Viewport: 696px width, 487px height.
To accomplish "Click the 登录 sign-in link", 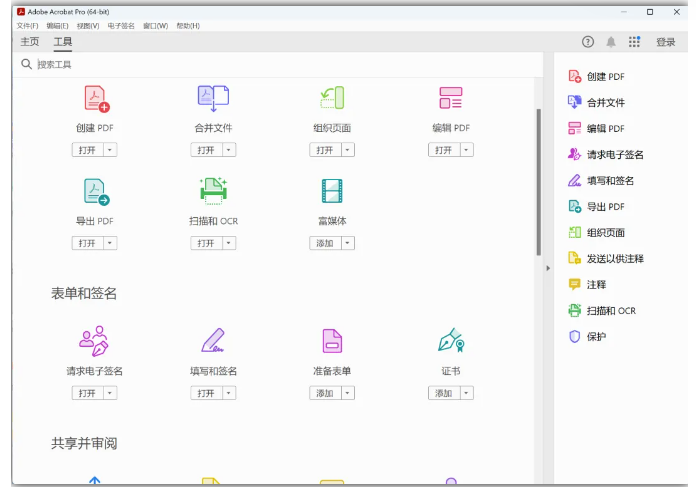I will (666, 42).
